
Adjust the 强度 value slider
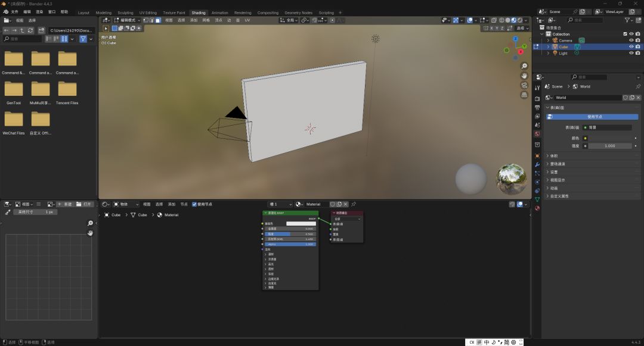pos(609,146)
